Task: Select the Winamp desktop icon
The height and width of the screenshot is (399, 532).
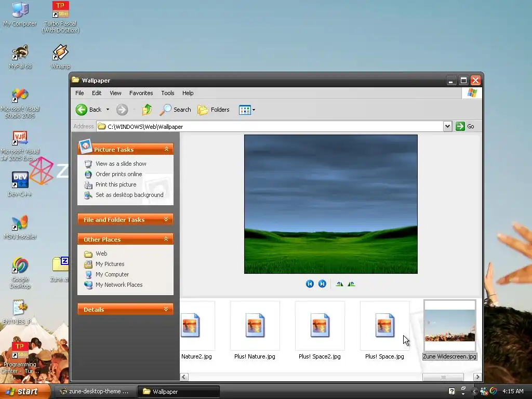Action: pos(60,57)
